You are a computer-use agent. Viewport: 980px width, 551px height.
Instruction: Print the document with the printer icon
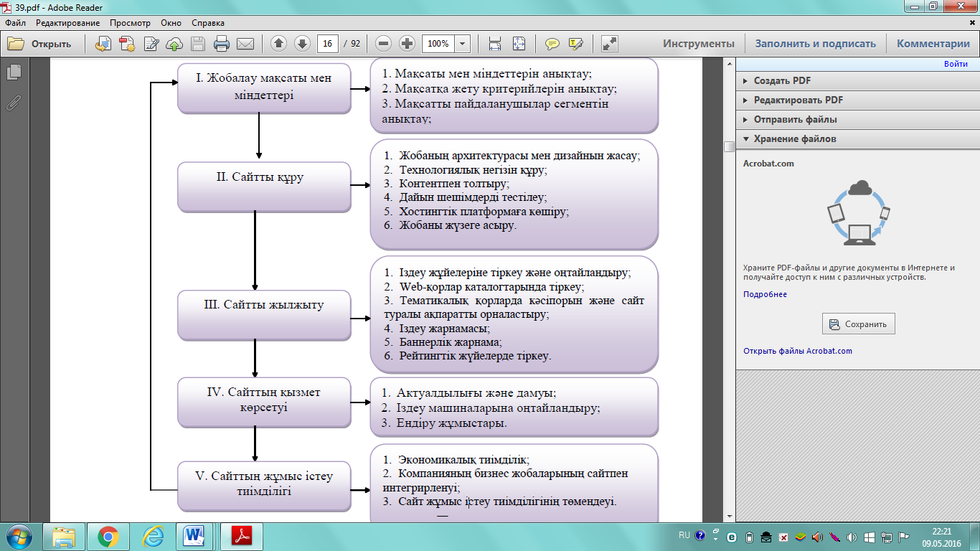[222, 44]
